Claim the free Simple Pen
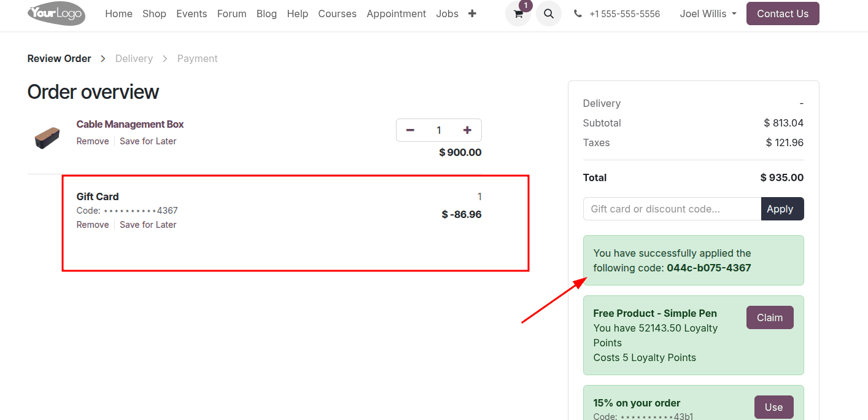868x420 pixels. click(x=770, y=317)
